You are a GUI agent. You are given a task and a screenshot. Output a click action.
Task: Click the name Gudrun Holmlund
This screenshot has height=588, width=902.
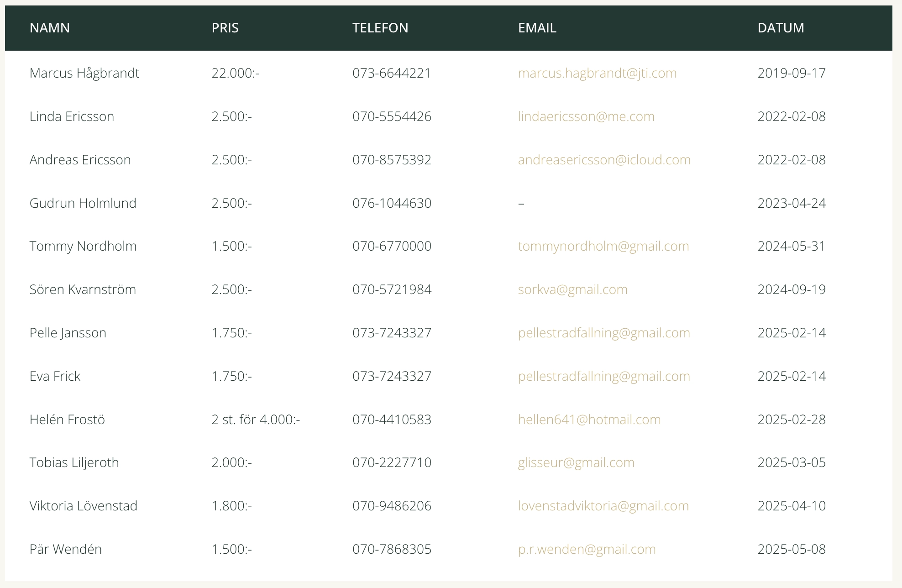click(x=83, y=203)
